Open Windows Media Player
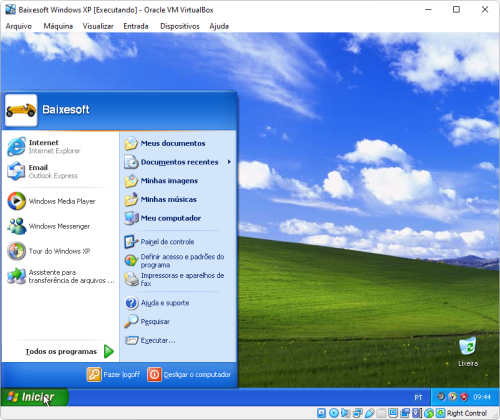This screenshot has width=500, height=420. (60, 201)
